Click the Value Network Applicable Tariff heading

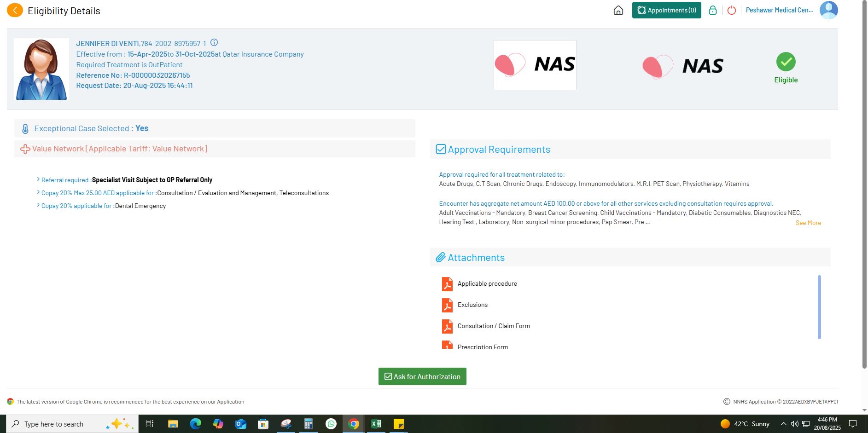click(x=120, y=149)
